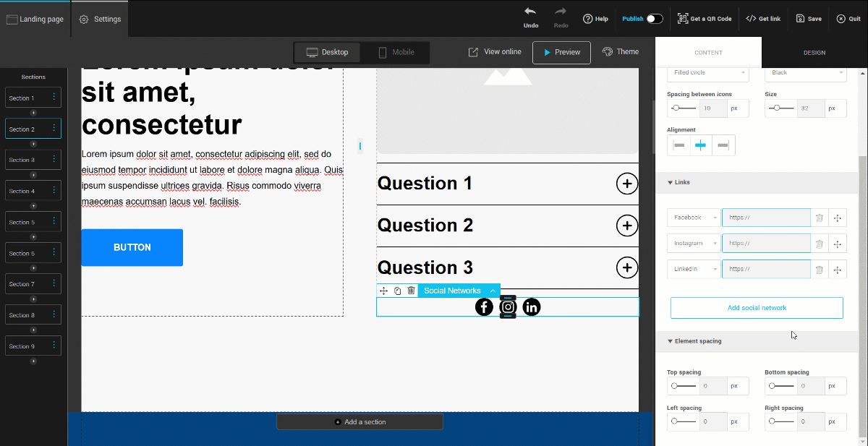Select center alignment for icons
The width and height of the screenshot is (868, 446).
coord(700,145)
